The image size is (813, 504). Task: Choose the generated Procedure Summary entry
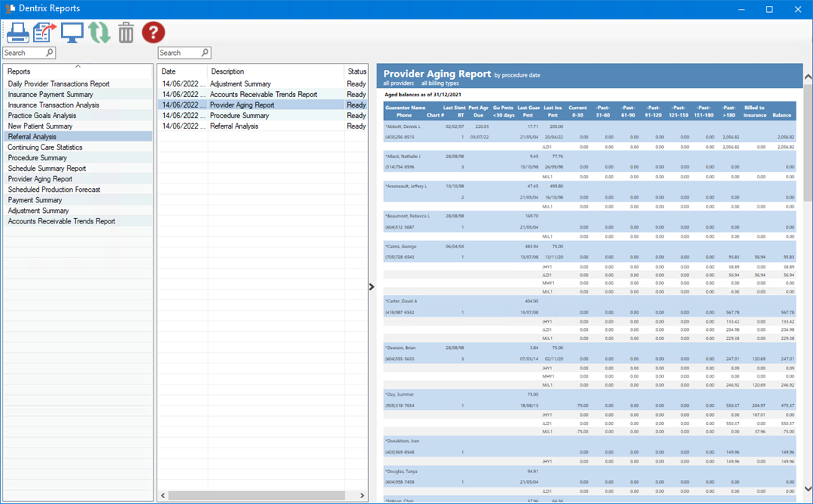click(x=239, y=116)
